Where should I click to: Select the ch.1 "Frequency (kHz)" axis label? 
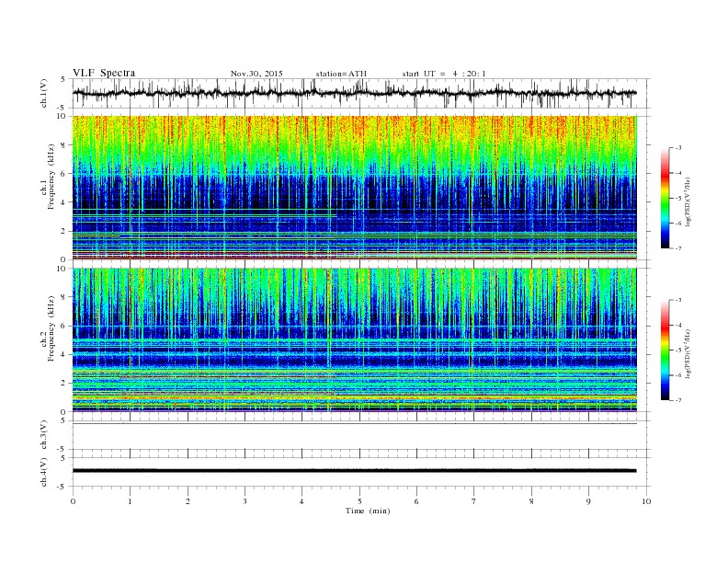51,177
